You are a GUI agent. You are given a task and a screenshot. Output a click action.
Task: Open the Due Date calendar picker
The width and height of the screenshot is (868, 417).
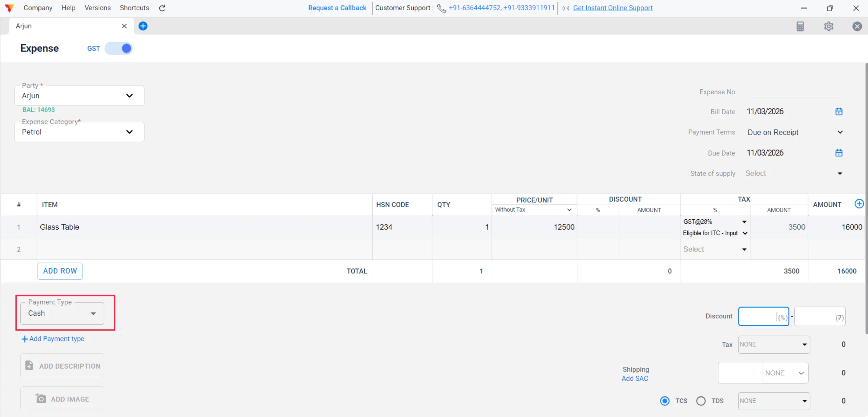839,153
